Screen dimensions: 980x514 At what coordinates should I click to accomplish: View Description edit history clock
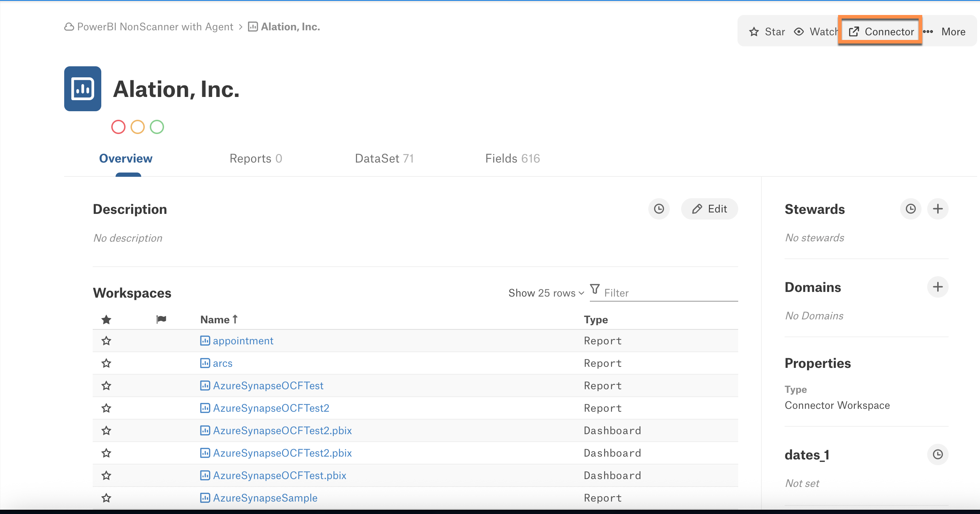pos(659,209)
